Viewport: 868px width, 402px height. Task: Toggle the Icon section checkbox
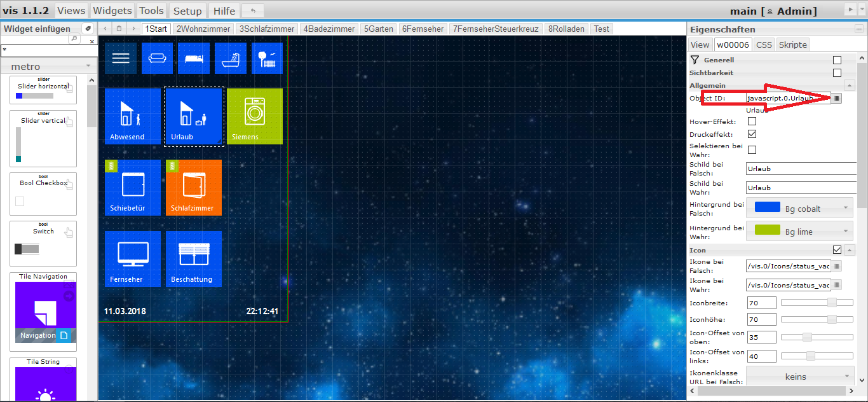click(837, 250)
